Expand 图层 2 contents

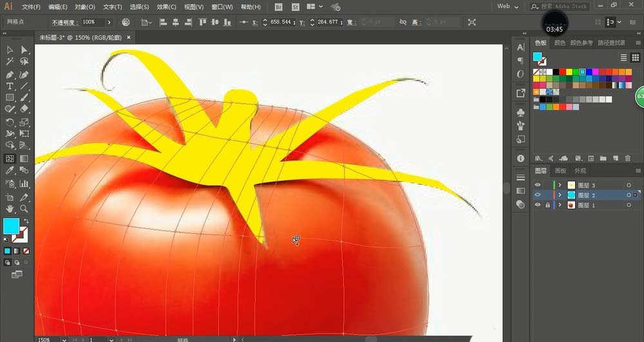point(560,195)
